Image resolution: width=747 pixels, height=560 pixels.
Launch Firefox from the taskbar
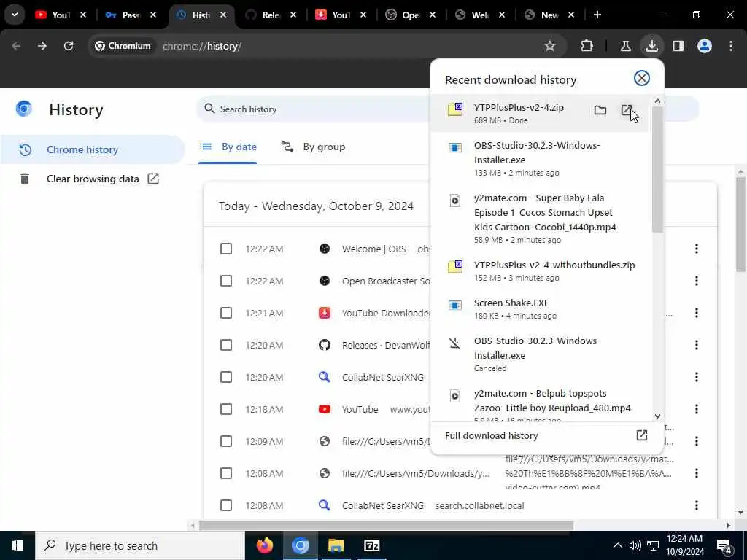[x=265, y=545]
